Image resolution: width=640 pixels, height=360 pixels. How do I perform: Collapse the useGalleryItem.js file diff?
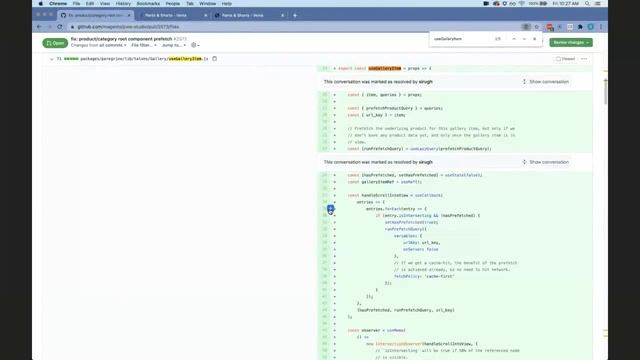tap(51, 59)
